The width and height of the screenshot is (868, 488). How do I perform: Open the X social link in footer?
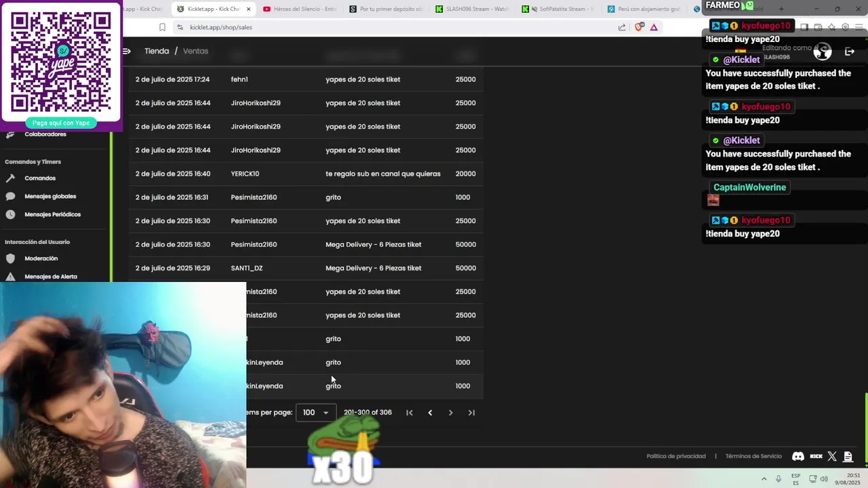point(832,456)
